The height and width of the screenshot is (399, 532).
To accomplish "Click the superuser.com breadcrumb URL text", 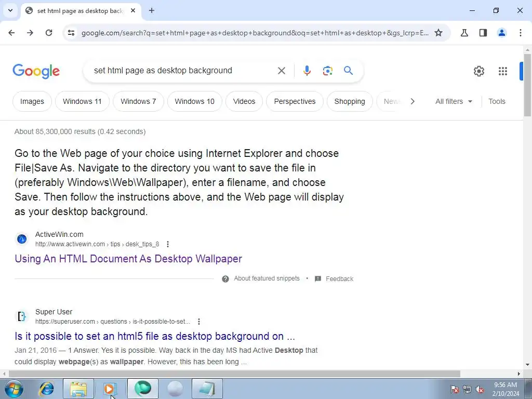I will [113, 321].
